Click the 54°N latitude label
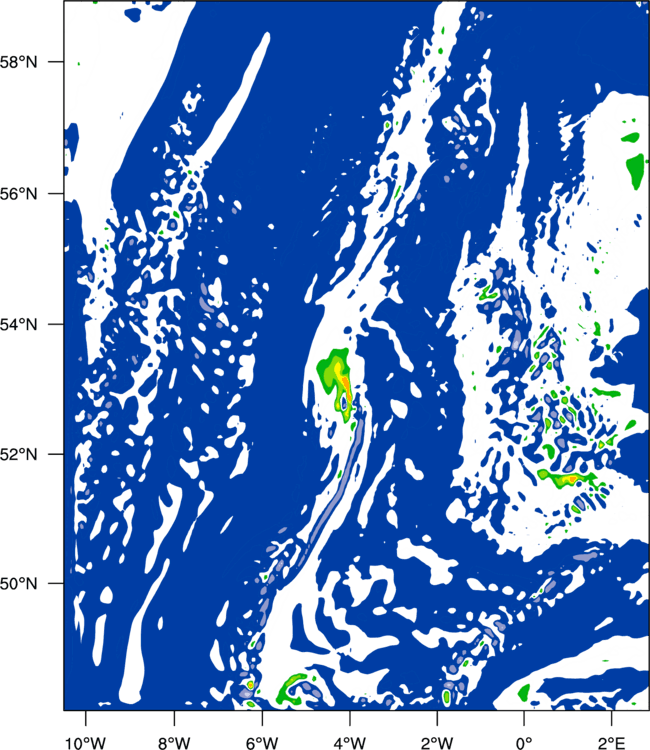The image size is (650, 750). [x=19, y=325]
